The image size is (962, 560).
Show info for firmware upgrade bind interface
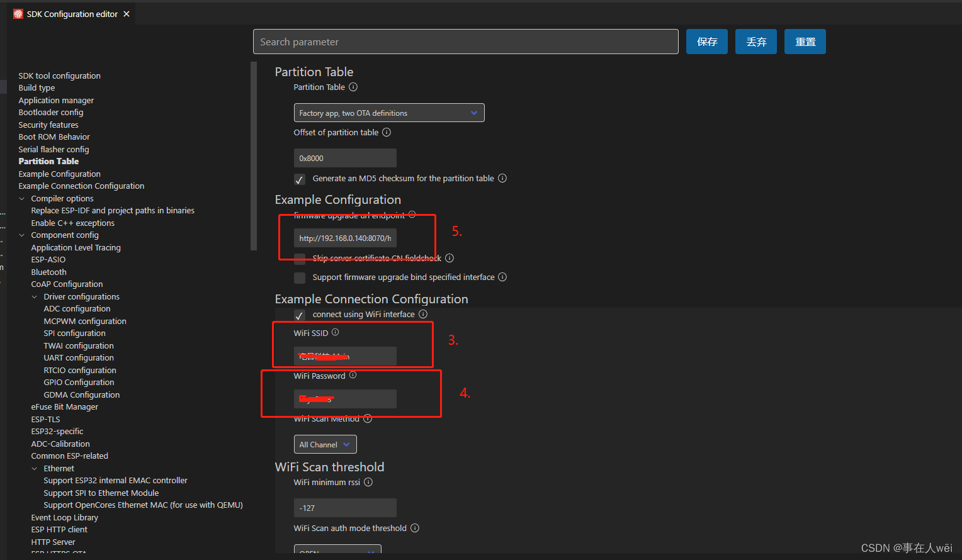[x=502, y=277]
